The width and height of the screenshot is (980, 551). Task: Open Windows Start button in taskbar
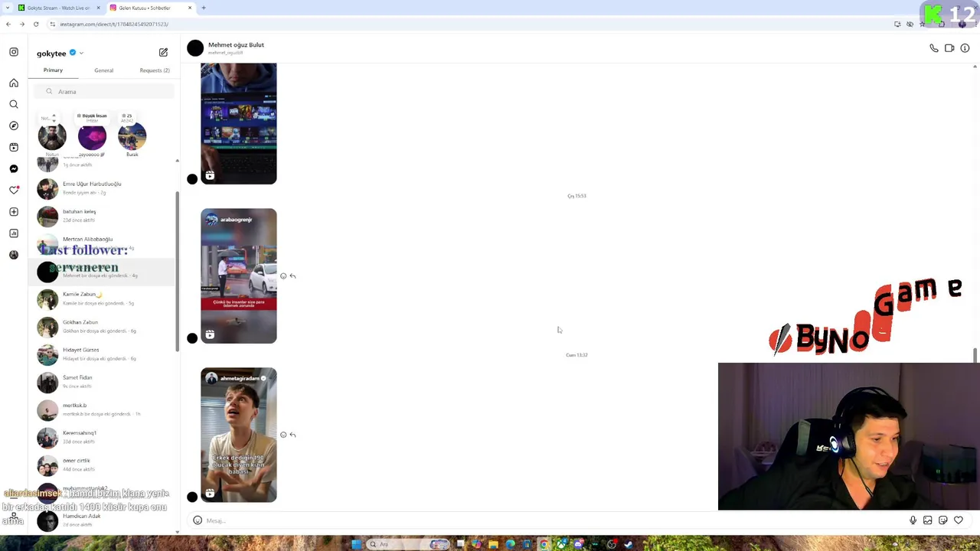(x=356, y=544)
